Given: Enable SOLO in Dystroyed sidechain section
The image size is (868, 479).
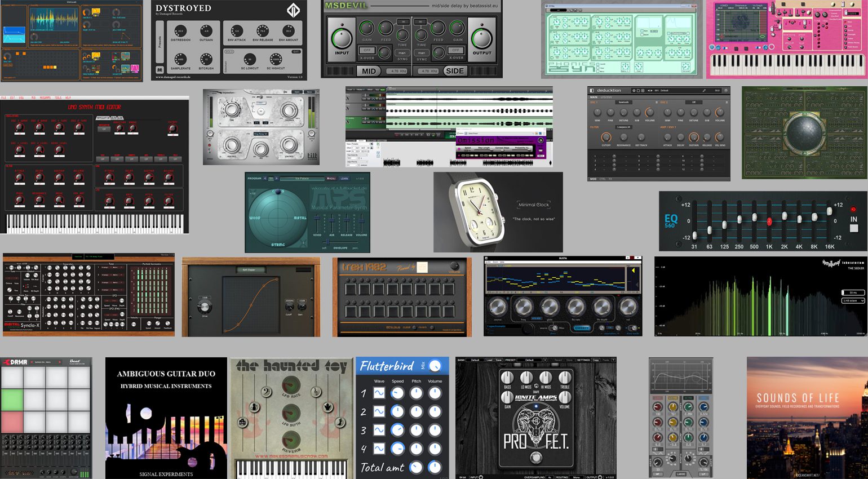Looking at the screenshot, I should [x=229, y=52].
